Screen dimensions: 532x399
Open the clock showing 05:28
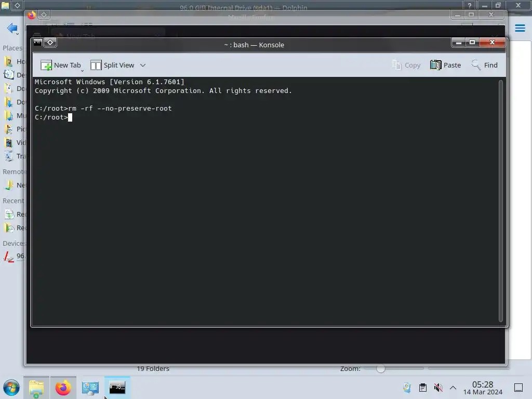(x=483, y=388)
